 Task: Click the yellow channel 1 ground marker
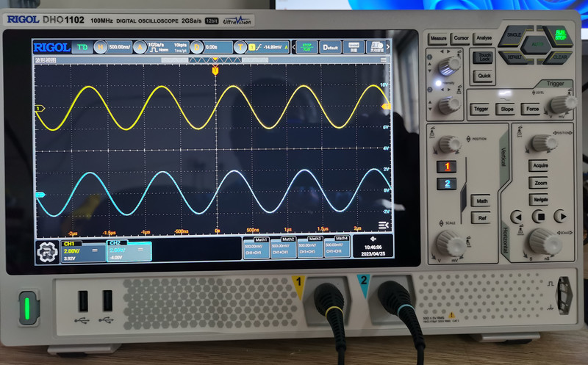(40, 109)
